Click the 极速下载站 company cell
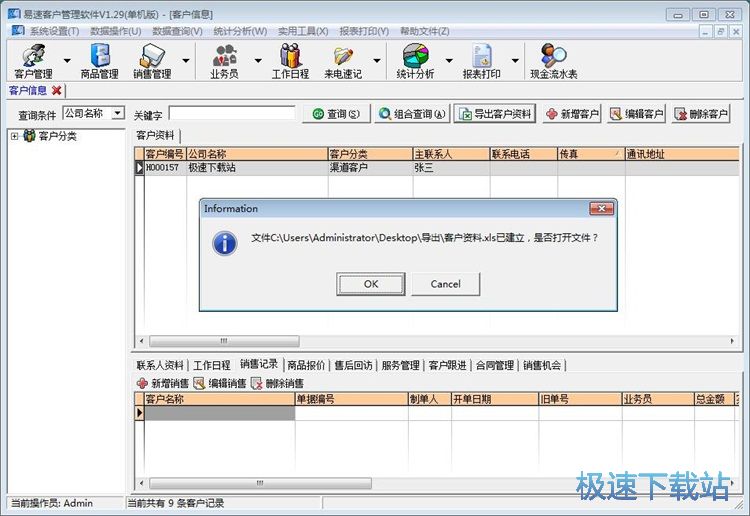 257,168
